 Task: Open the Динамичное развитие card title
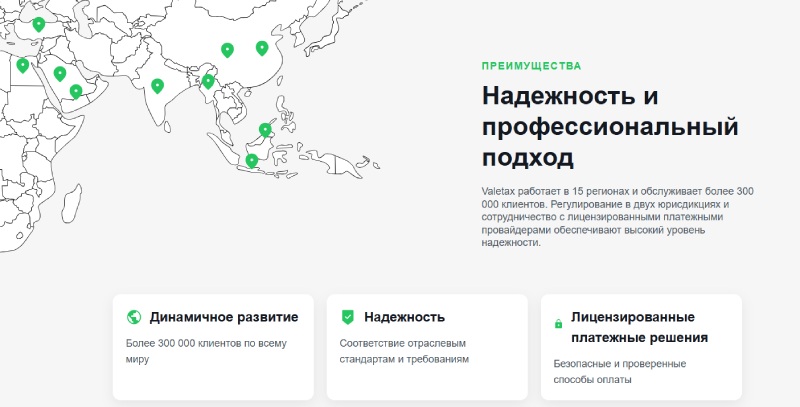[224, 317]
